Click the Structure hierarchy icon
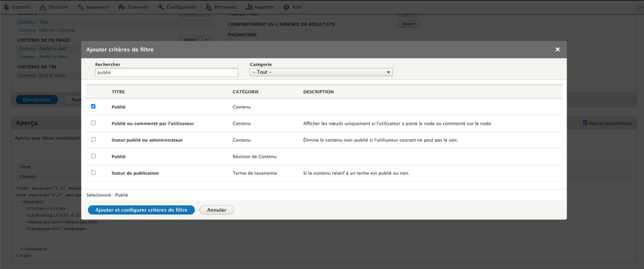Screen dimensions: 644x269 click(x=43, y=7)
